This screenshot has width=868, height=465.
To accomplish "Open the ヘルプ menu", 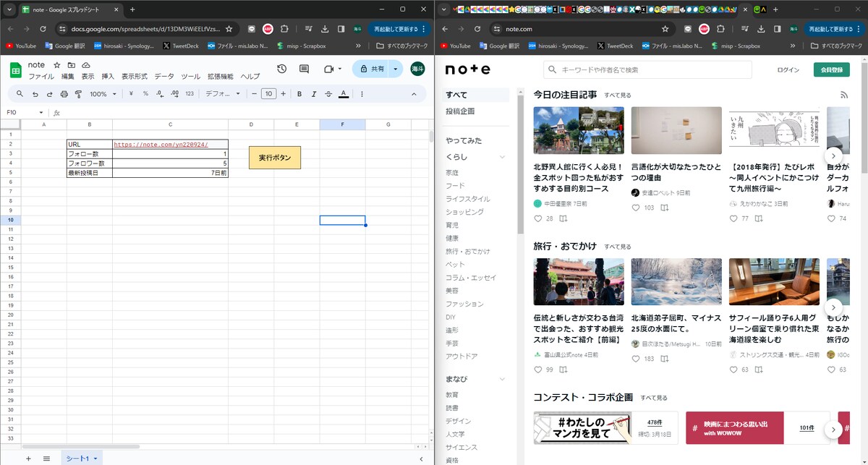I will (x=250, y=77).
